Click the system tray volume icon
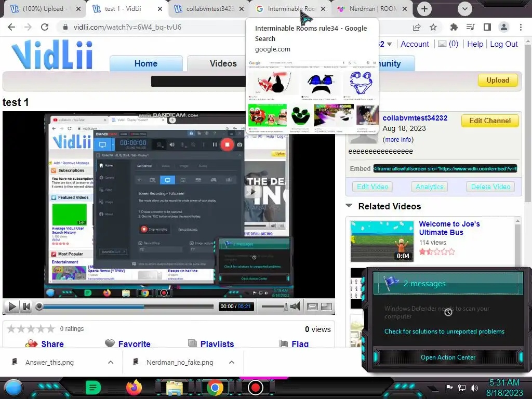 pyautogui.click(x=474, y=388)
